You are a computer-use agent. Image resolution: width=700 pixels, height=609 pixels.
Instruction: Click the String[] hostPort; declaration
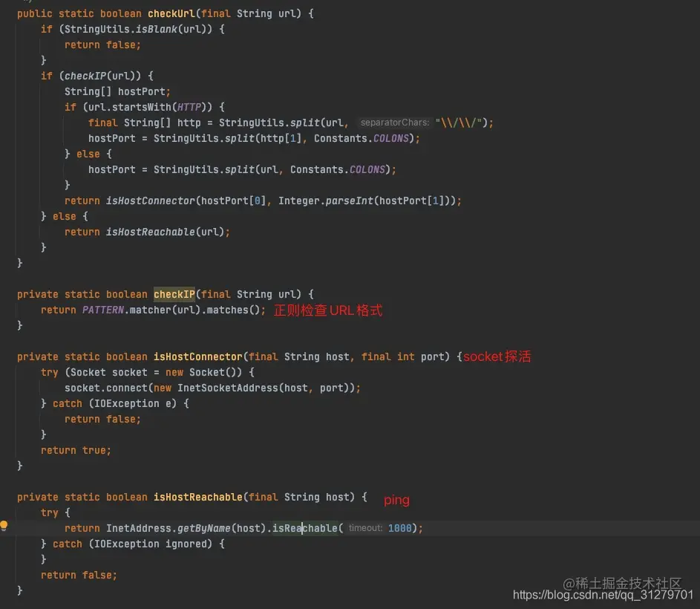click(117, 91)
